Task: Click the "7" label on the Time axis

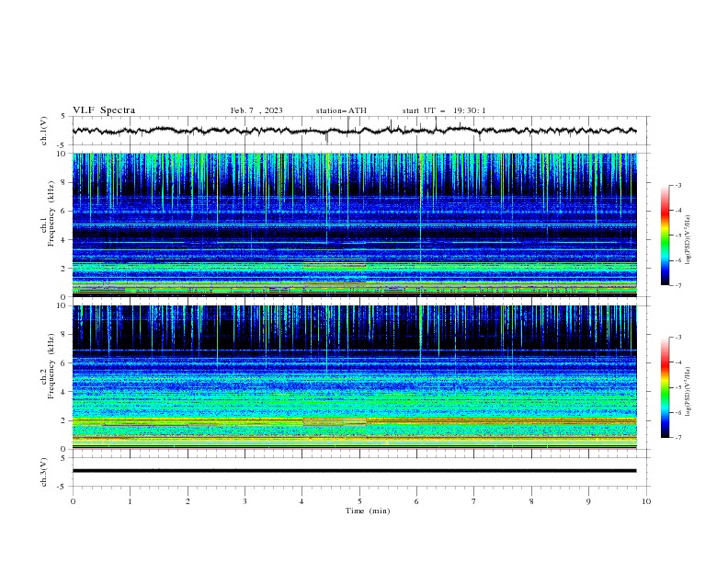Action: (474, 501)
